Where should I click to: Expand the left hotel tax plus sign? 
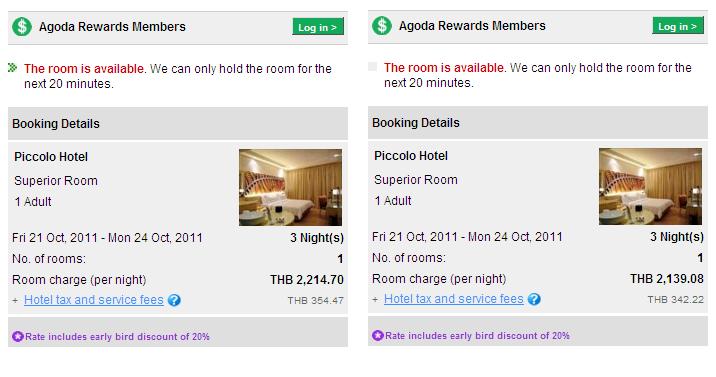click(15, 301)
